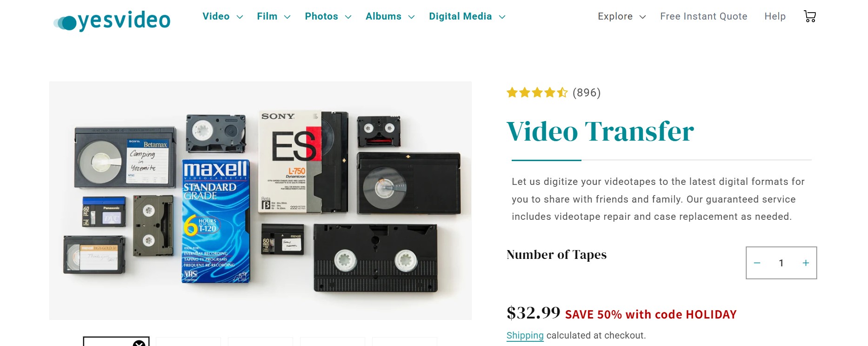Click the five-star rating icons
868x346 pixels.
pos(537,93)
